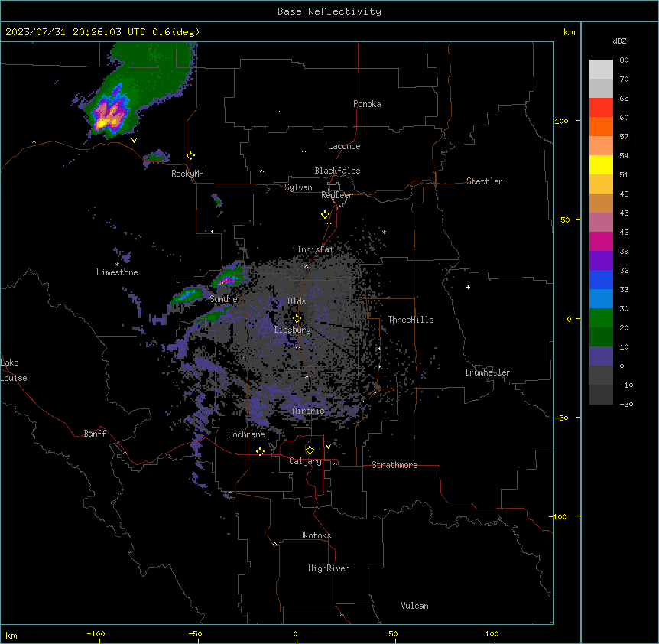
Task: Click the Stettler town label
Action: [x=485, y=181]
